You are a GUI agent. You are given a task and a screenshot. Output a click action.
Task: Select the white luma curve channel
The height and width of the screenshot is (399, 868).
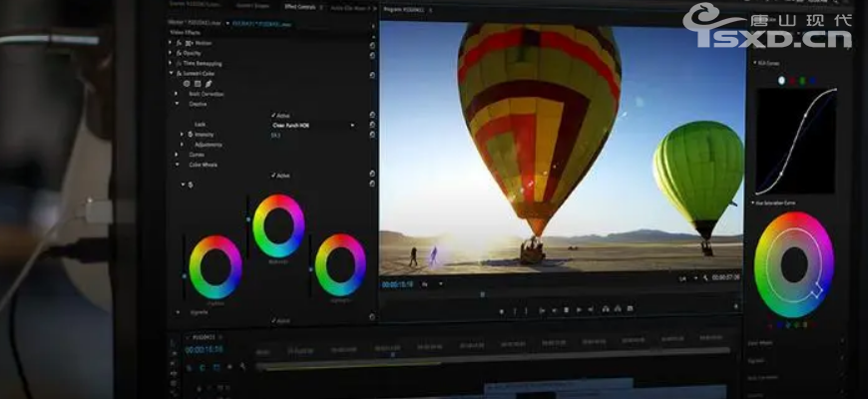(781, 81)
